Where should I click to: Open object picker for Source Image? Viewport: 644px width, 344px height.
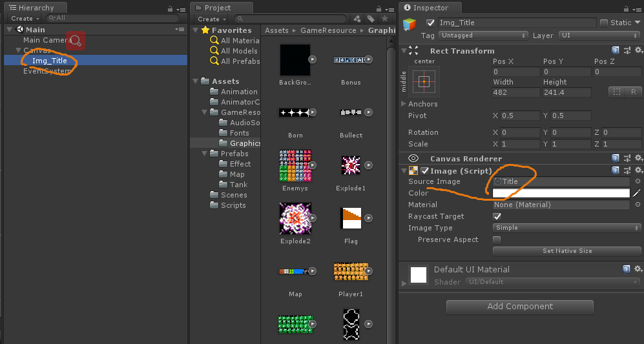pos(638,181)
